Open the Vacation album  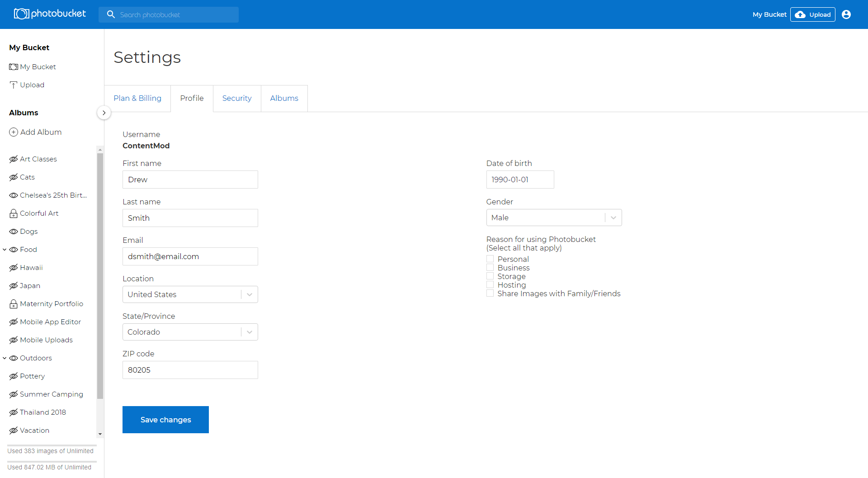34,431
